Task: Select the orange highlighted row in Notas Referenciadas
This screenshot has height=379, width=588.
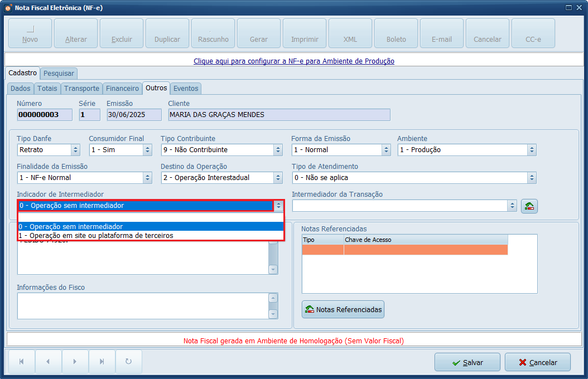Action: tap(404, 250)
